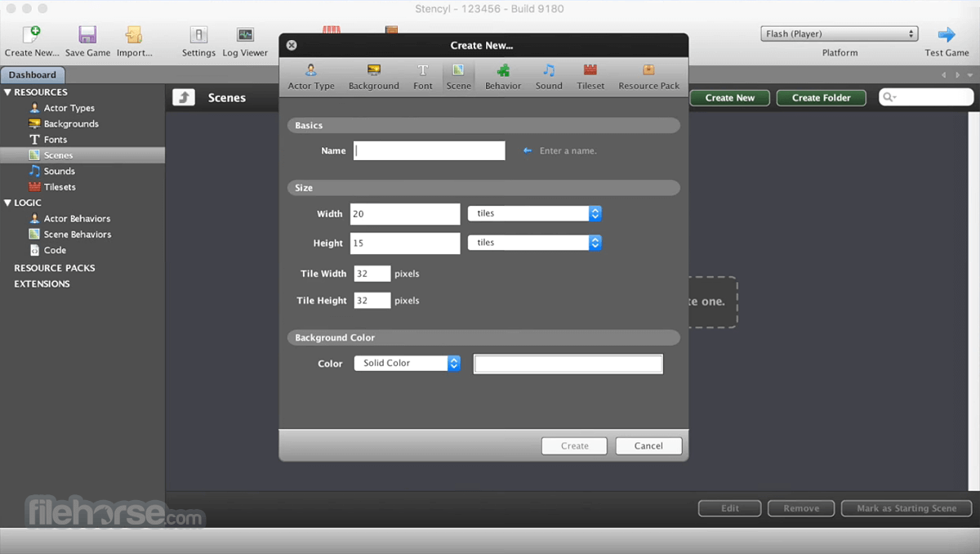This screenshot has width=980, height=554.
Task: Click the Edit button
Action: click(730, 508)
